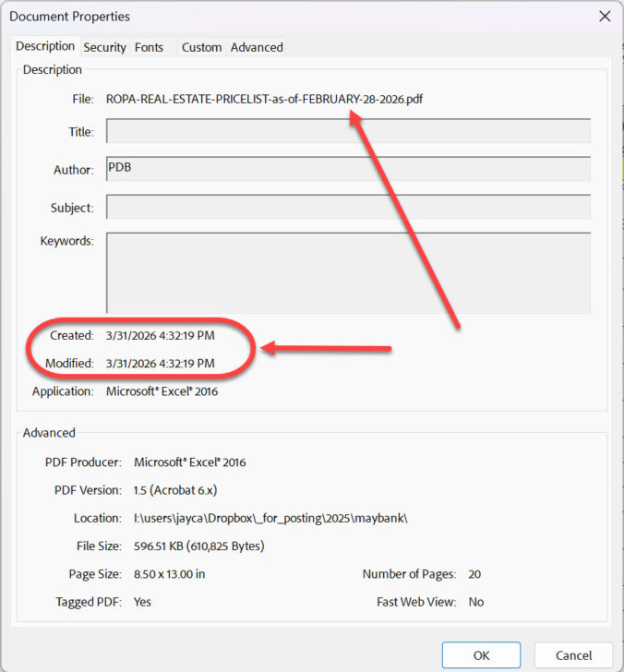Select the Description tab
This screenshot has height=672, width=624.
tap(45, 46)
